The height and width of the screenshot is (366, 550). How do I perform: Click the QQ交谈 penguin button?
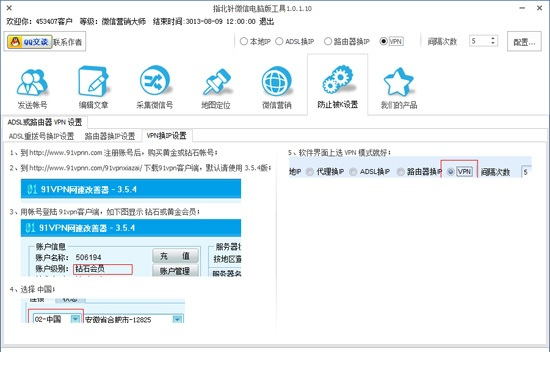click(x=29, y=42)
